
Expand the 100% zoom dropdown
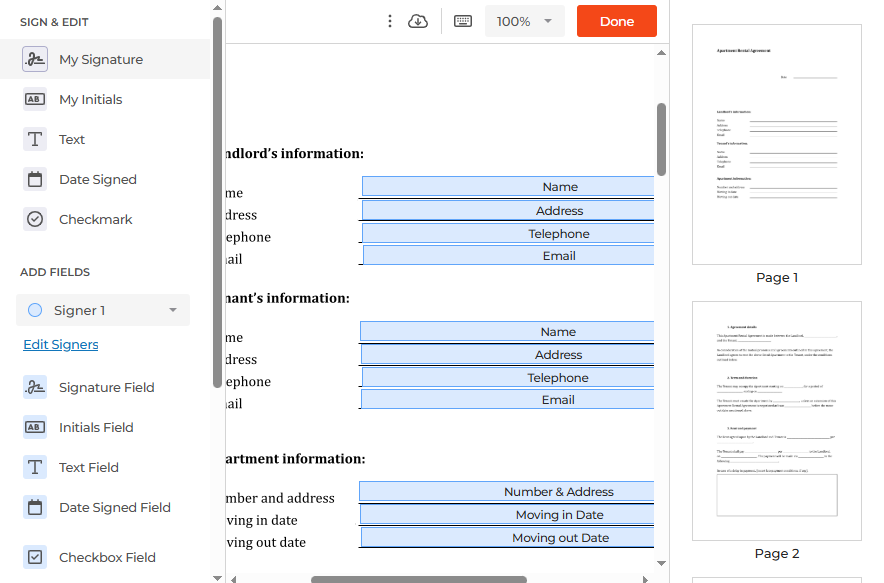coord(547,21)
